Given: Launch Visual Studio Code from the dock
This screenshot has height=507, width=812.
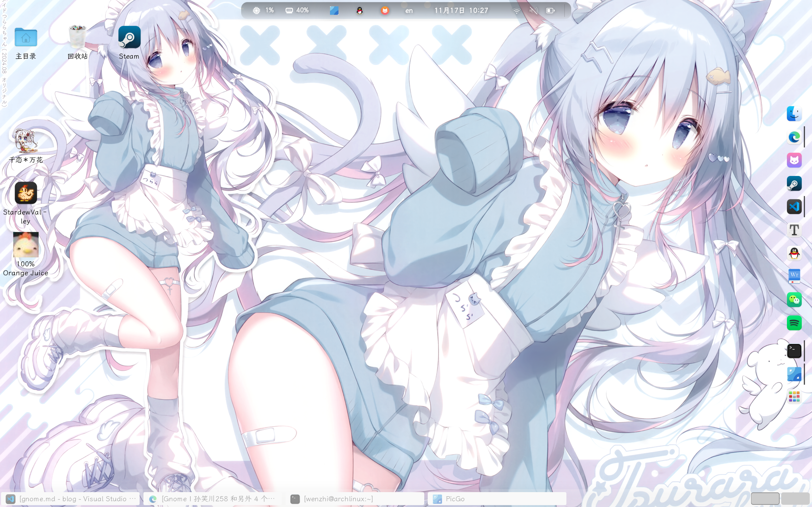Looking at the screenshot, I should [x=794, y=206].
